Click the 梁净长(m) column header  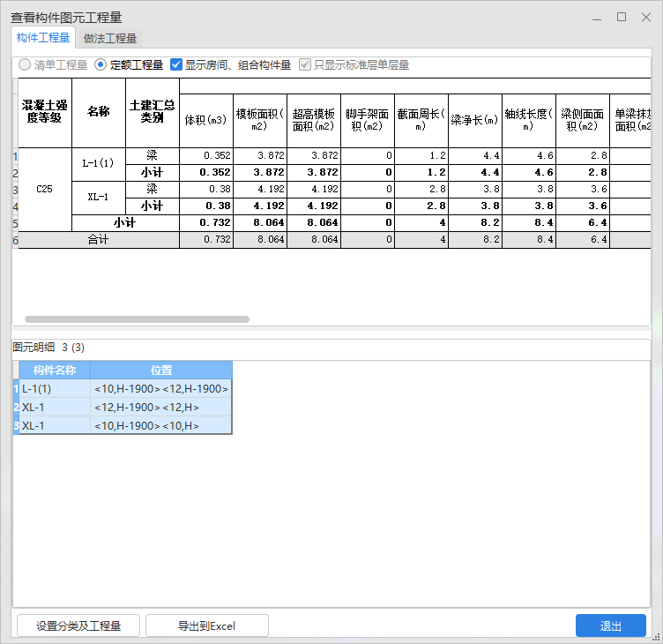[x=475, y=121]
